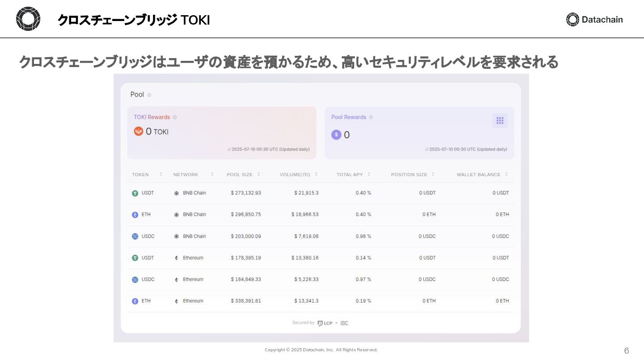This screenshot has width=644, height=362.
Task: Click the 0.97 % APY value
Action: (x=364, y=279)
